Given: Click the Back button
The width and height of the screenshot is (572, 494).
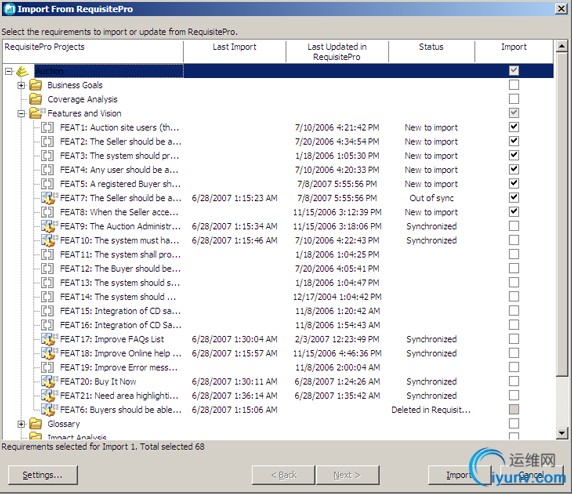Looking at the screenshot, I should pos(283,475).
